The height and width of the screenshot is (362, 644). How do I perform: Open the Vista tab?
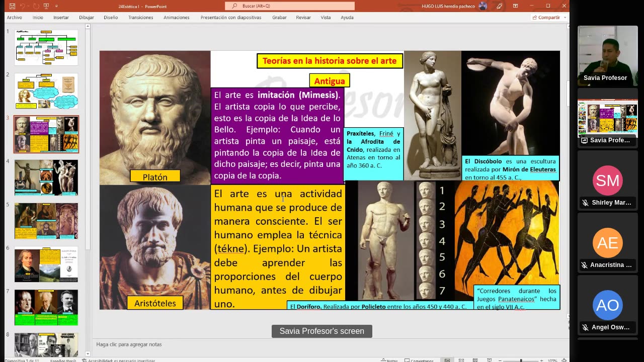(x=326, y=18)
